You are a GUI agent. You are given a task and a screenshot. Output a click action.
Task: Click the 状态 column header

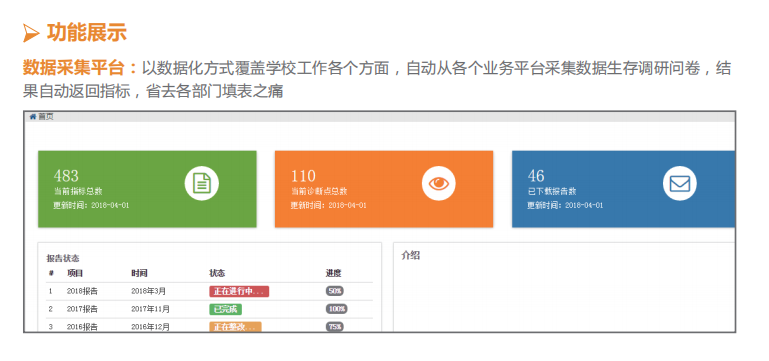pyautogui.click(x=217, y=273)
